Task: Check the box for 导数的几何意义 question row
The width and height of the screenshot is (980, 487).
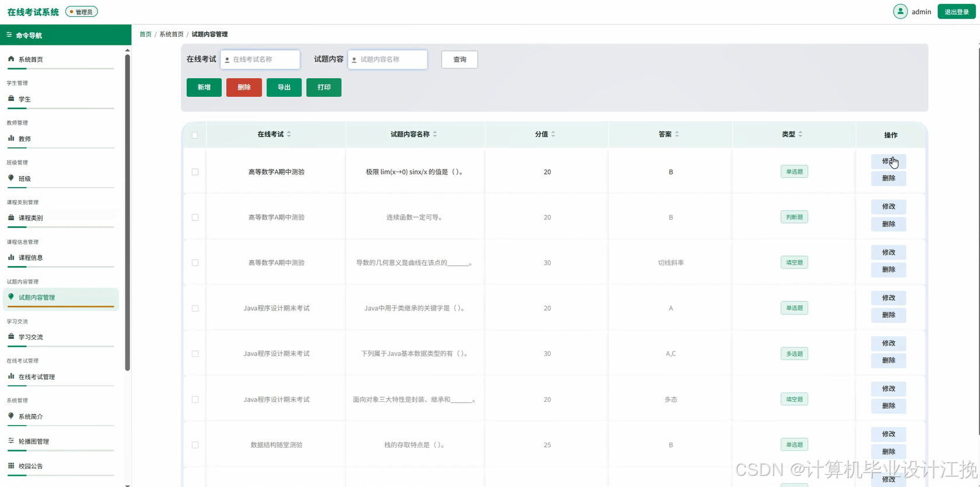Action: pos(195,263)
